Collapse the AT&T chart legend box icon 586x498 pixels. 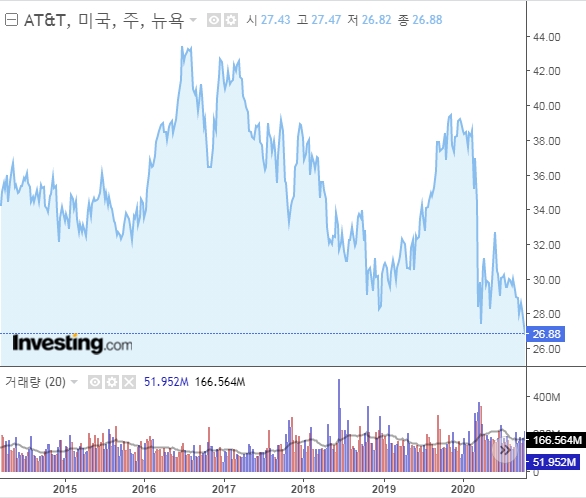pyautogui.click(x=11, y=20)
